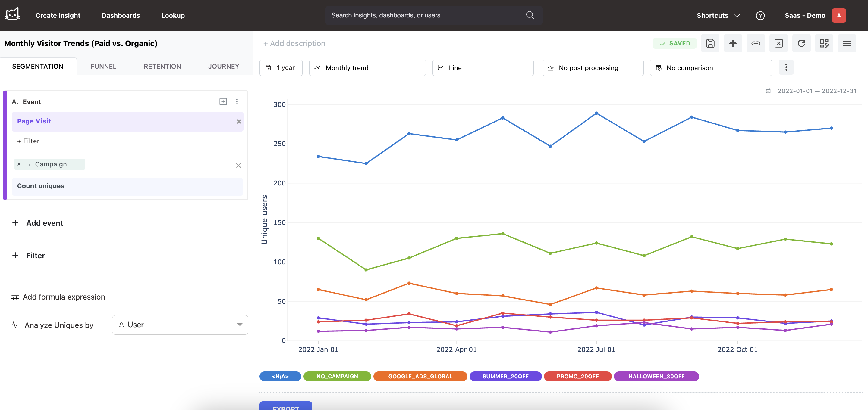Click the plus icon in top toolbar
This screenshot has width=868, height=410.
(x=733, y=43)
